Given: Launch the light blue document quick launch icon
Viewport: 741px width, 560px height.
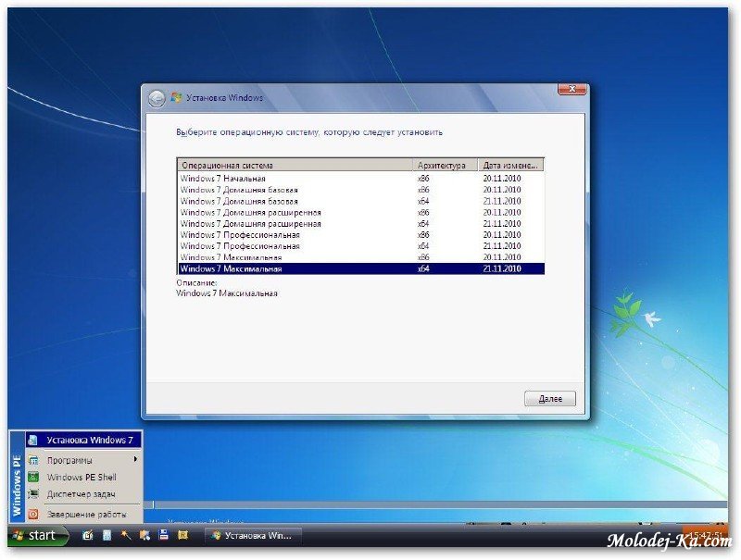Looking at the screenshot, I should [107, 535].
